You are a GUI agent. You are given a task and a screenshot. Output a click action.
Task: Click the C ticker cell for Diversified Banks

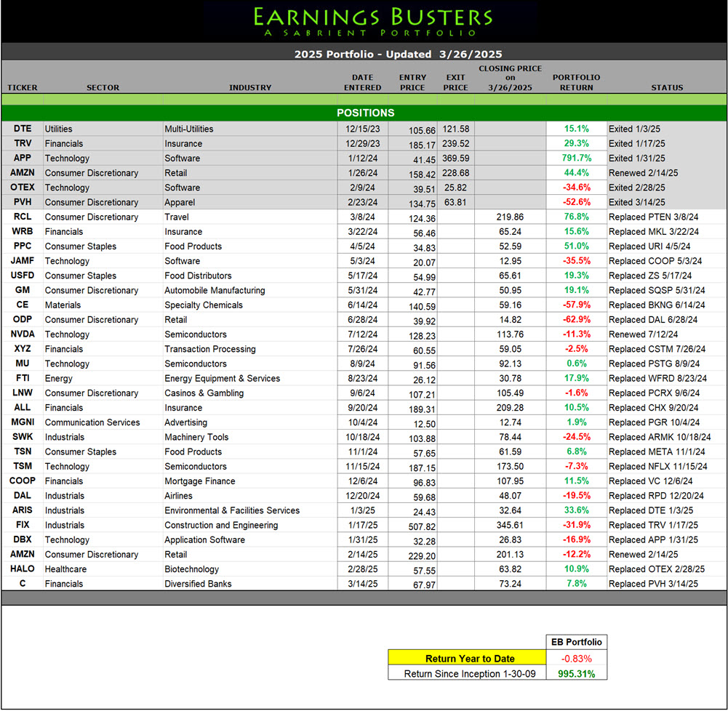point(23,583)
